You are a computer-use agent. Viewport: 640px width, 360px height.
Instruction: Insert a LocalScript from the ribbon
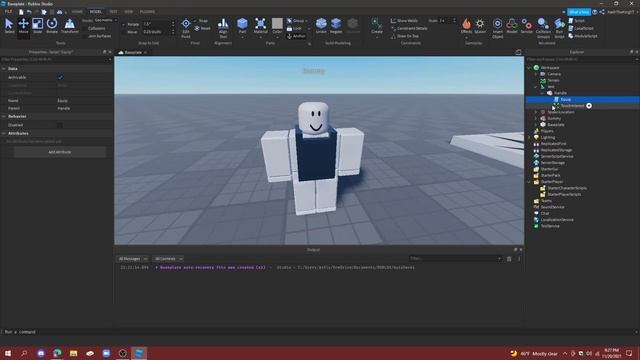pos(581,28)
